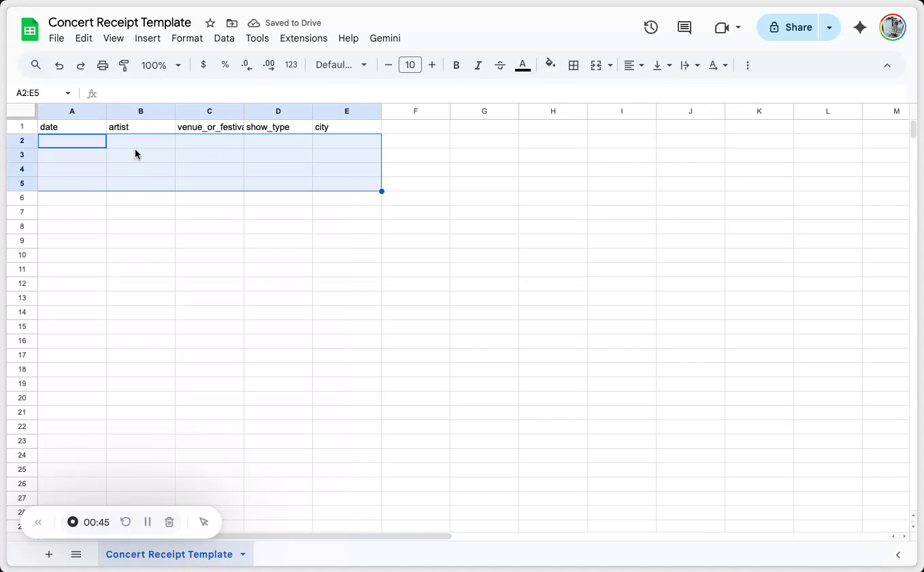This screenshot has height=572, width=924.
Task: Open version history clock icon
Action: [x=651, y=27]
